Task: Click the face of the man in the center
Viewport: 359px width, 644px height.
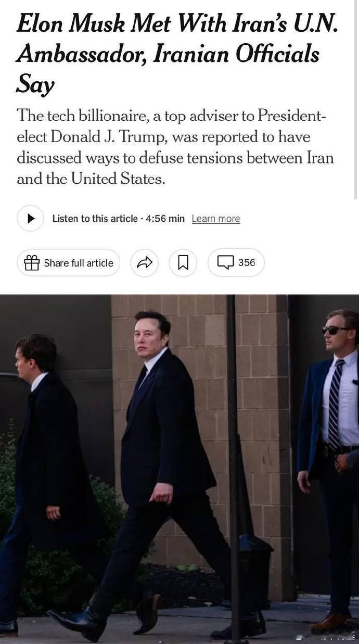Action: tap(148, 338)
